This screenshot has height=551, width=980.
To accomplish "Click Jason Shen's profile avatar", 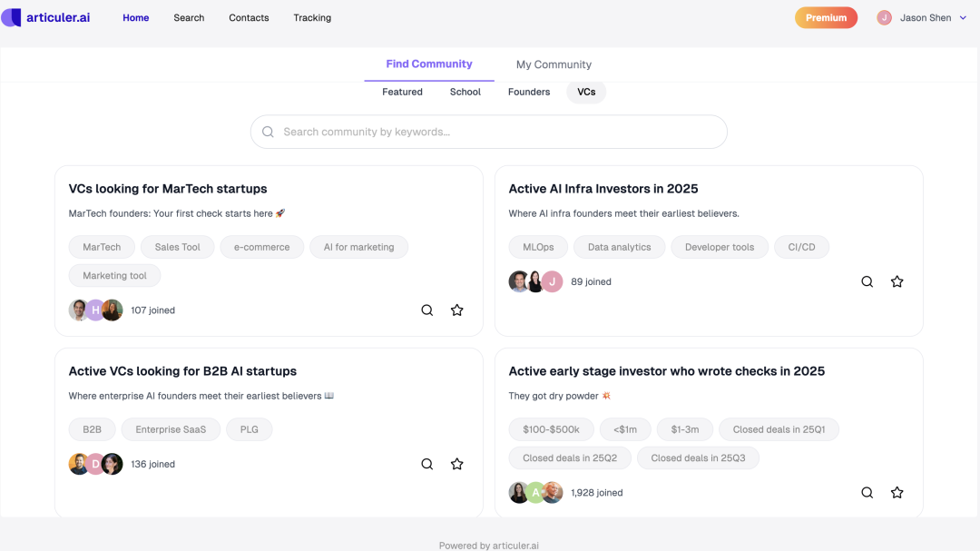I will point(885,18).
